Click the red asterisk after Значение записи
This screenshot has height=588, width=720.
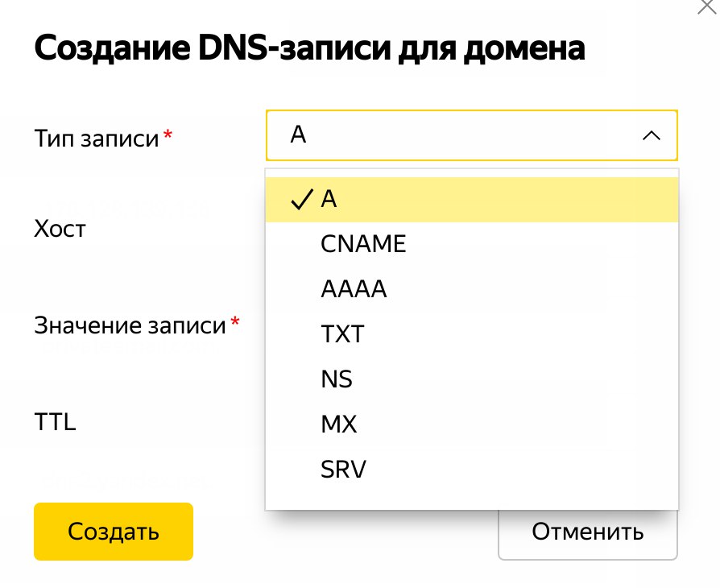click(235, 321)
